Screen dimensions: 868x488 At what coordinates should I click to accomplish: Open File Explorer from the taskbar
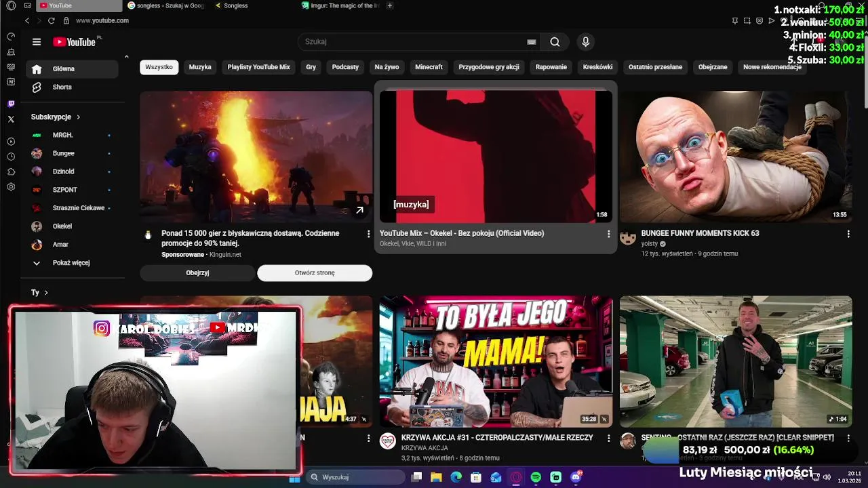click(x=436, y=477)
